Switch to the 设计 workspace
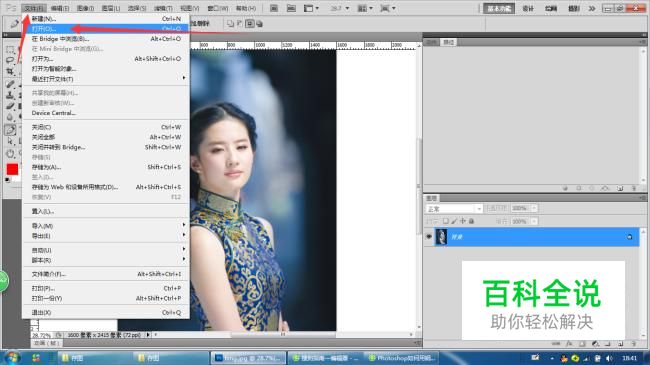Screen dimensions: 650x365 (x=528, y=8)
